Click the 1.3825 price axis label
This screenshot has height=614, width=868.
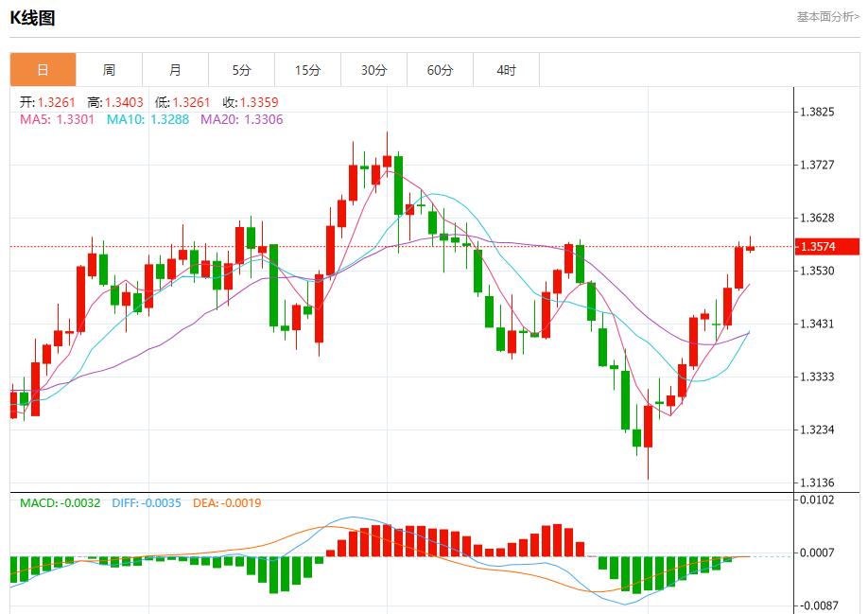click(819, 111)
